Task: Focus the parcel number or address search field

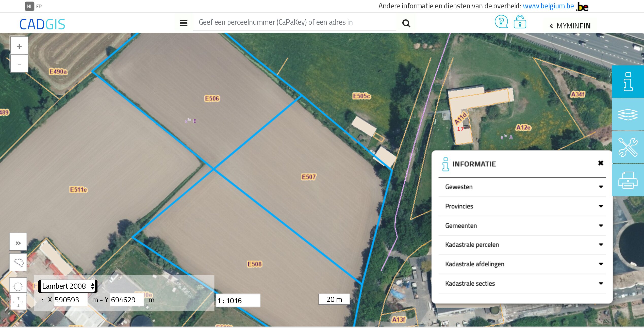Action: 294,22
